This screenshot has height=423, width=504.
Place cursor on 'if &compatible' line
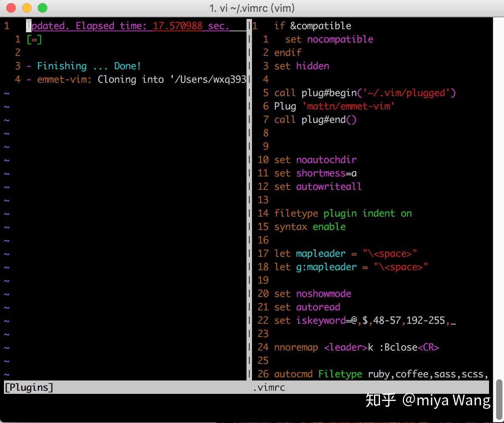[313, 26]
